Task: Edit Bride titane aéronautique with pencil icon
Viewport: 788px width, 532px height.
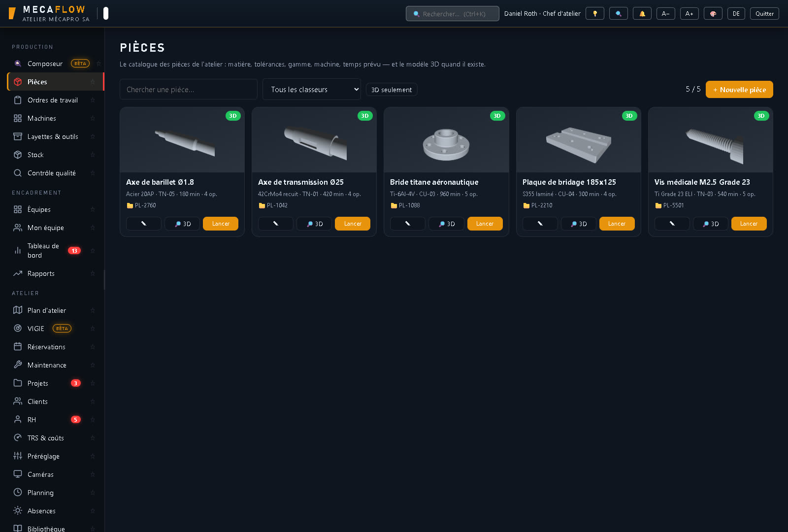Action: 408,224
